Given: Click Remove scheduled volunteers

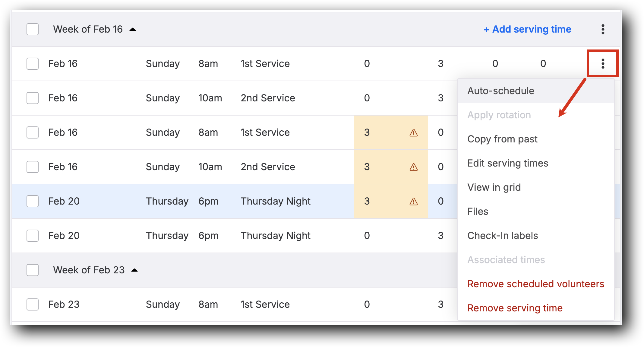Looking at the screenshot, I should 535,284.
